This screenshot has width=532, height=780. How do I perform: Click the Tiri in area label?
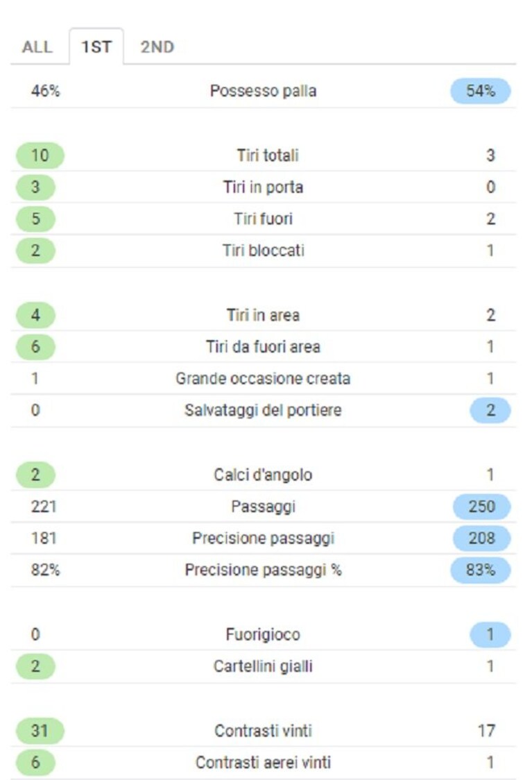[x=263, y=315]
